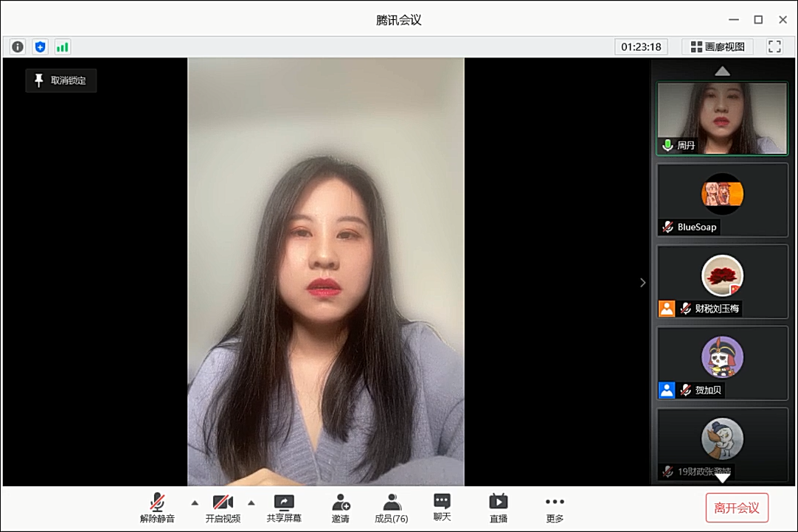798x532 pixels.
Task: Open the more (更多) menu
Action: pyautogui.click(x=555, y=508)
